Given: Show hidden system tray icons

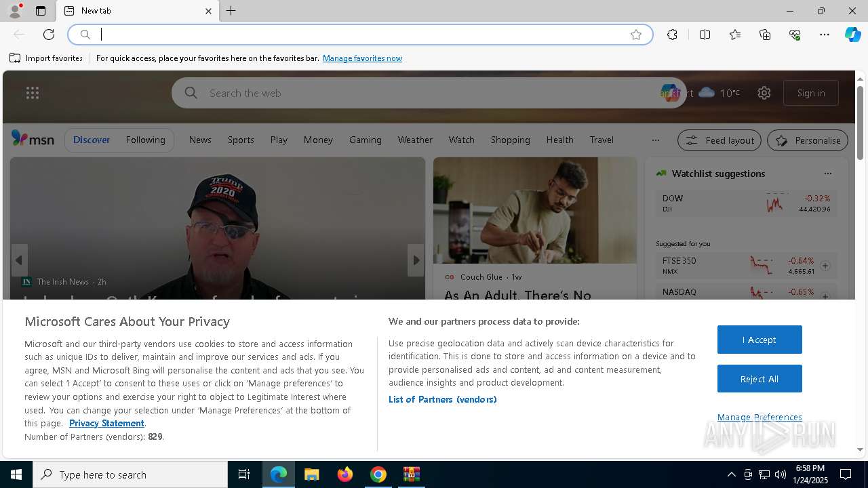Looking at the screenshot, I should click(x=731, y=474).
